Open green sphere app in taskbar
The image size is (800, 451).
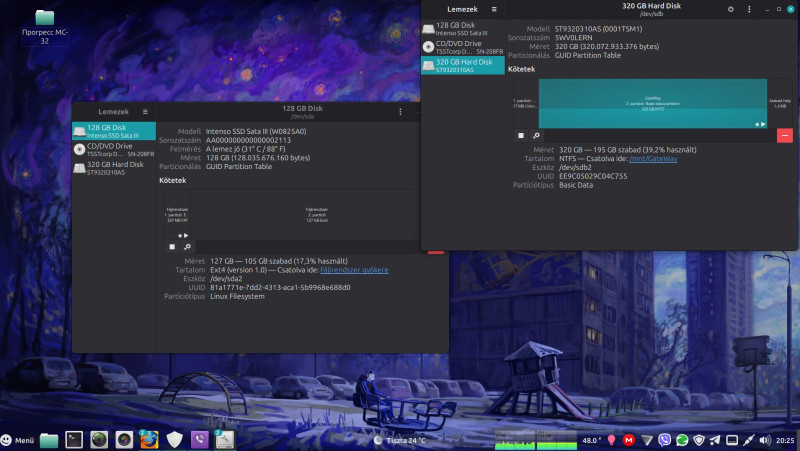click(x=99, y=440)
